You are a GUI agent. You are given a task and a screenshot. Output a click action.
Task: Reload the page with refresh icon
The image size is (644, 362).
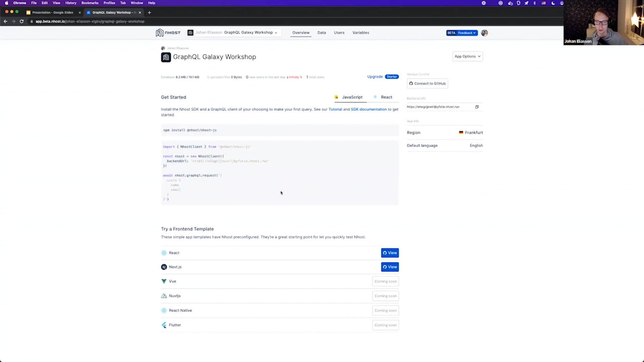[x=21, y=21]
